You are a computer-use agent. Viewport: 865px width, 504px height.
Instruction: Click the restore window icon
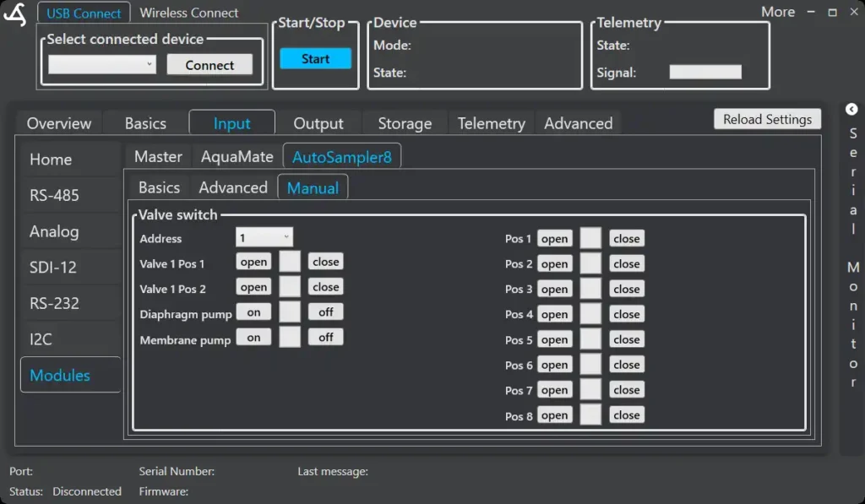click(x=832, y=13)
